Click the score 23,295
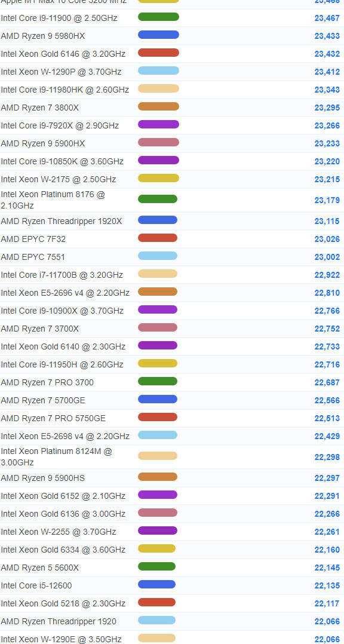 327,108
